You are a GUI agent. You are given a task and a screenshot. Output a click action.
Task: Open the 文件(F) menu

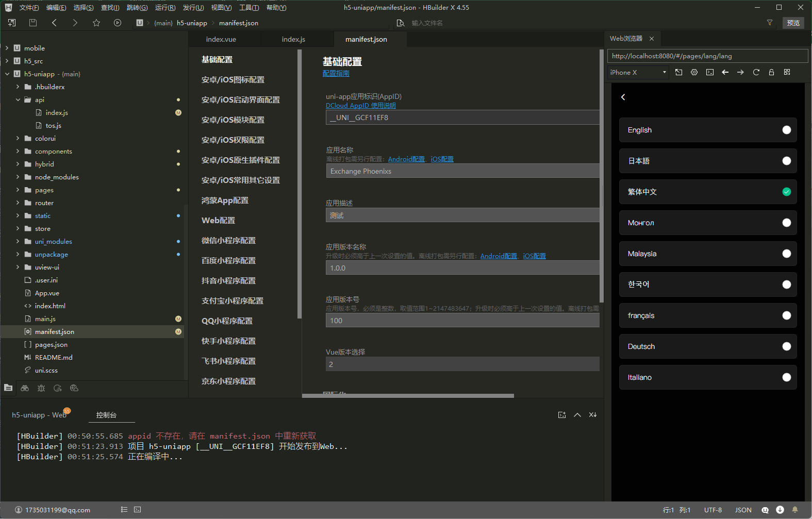pos(29,7)
